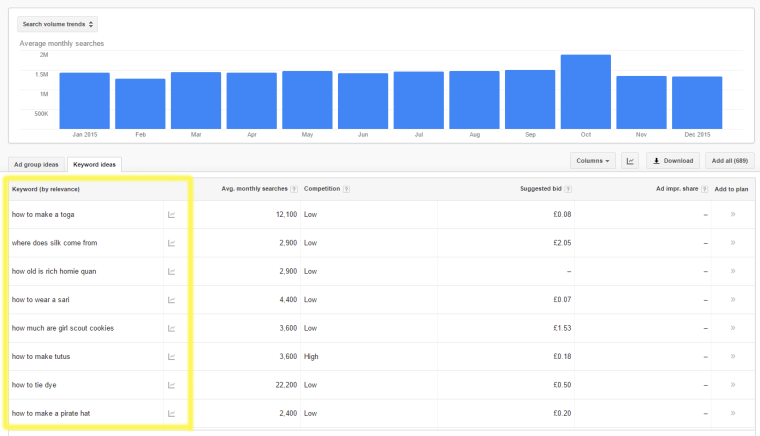Viewport: 760px width, 436px height.
Task: Click the chart toggle icon beside Columns
Action: [x=630, y=161]
